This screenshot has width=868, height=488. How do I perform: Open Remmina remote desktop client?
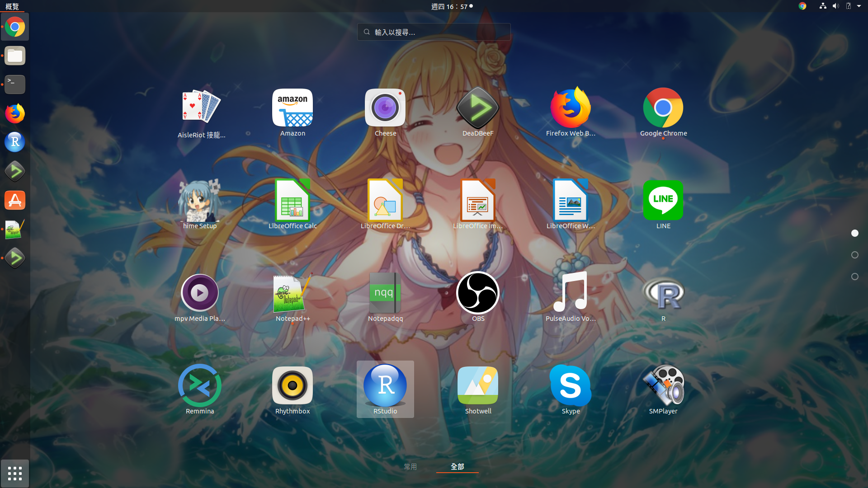tap(200, 386)
